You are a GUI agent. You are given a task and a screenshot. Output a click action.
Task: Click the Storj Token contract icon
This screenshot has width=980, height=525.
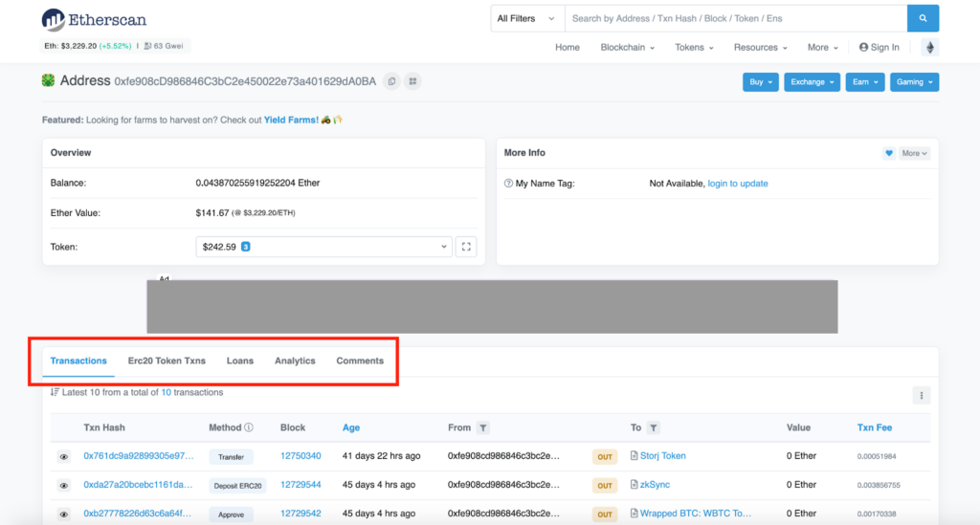634,456
